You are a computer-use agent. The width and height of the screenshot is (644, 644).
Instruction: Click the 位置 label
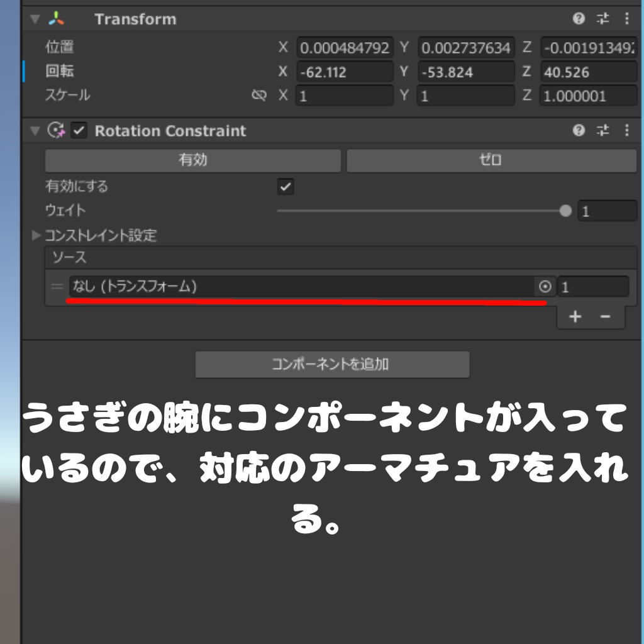pos(60,47)
